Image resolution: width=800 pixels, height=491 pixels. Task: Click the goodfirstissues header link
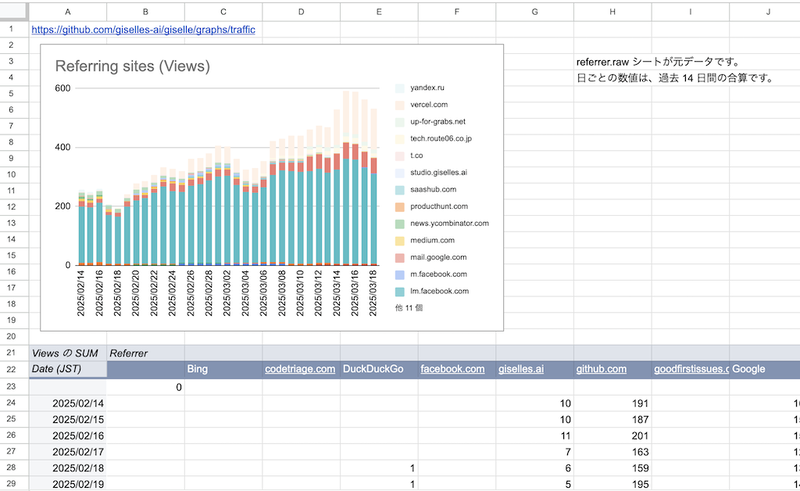[691, 369]
